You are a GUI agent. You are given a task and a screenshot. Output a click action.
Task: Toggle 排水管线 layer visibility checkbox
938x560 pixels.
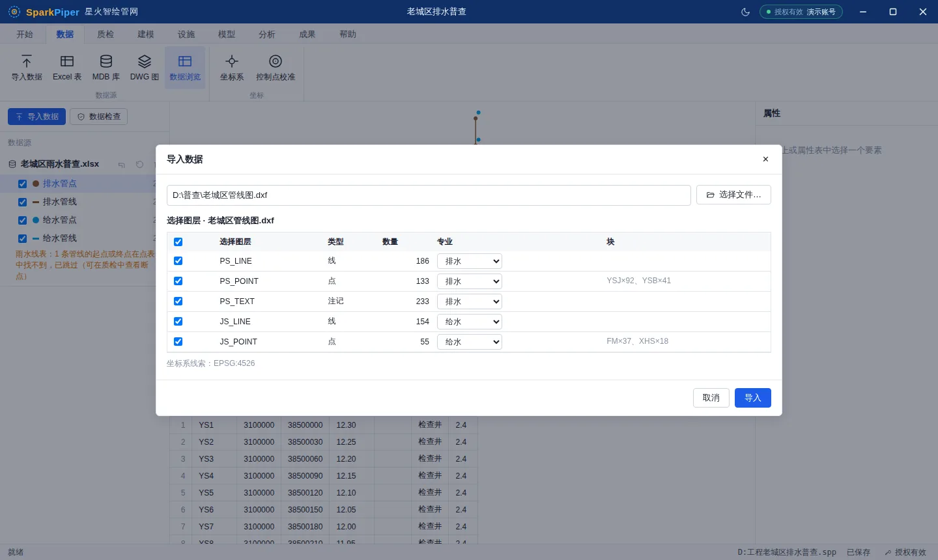coord(22,202)
